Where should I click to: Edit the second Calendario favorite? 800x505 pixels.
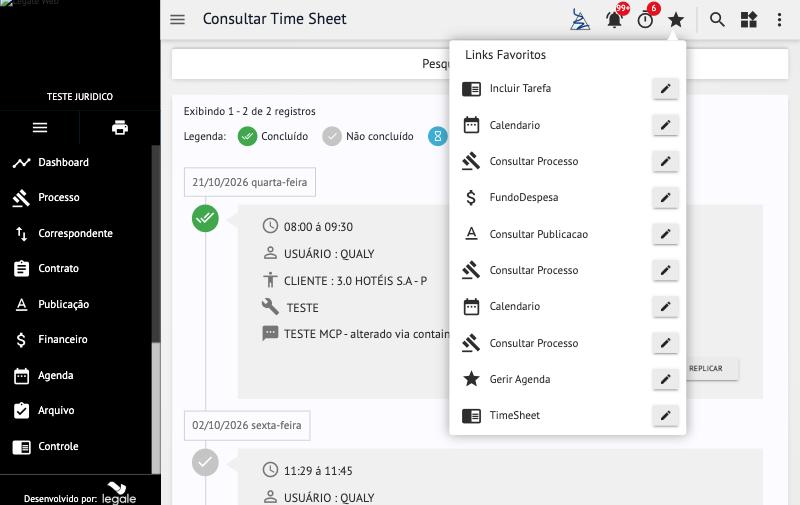coord(665,307)
